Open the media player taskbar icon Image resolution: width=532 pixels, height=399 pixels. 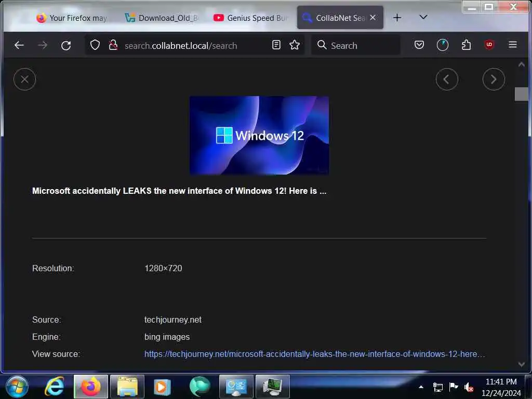click(x=162, y=387)
